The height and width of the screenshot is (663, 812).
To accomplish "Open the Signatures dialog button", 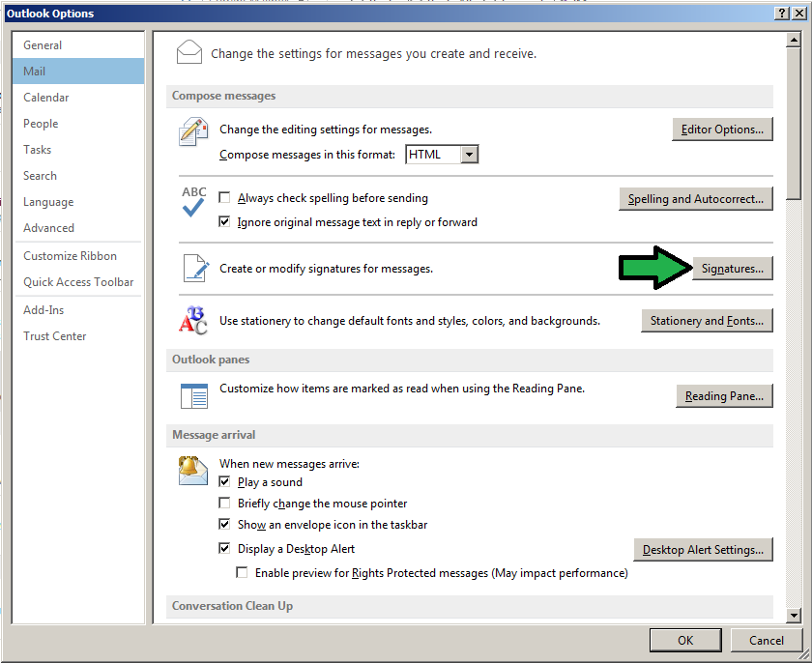I will [x=732, y=269].
